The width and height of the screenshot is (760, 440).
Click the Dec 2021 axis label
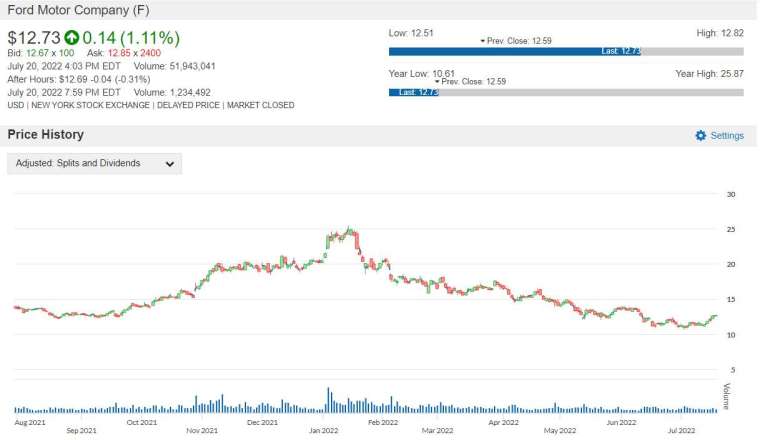tap(262, 422)
